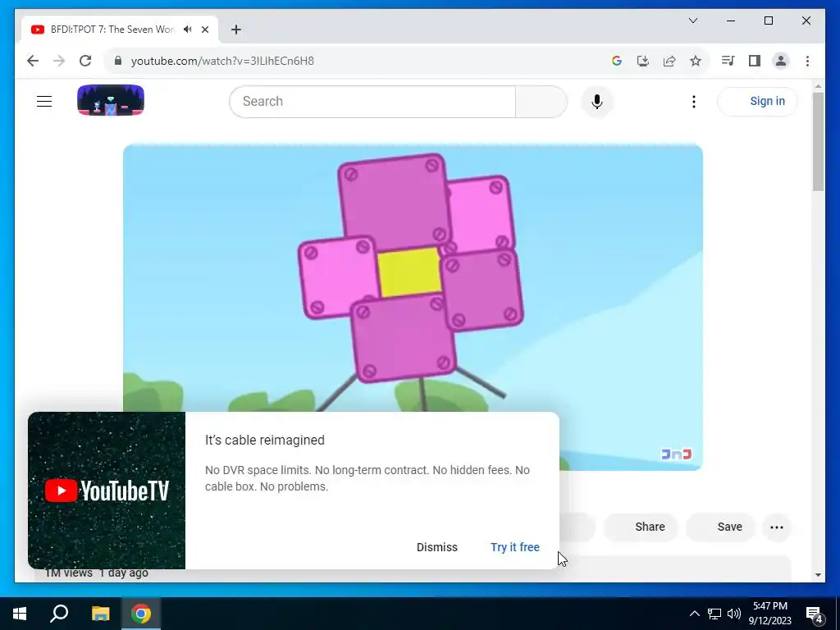View site information lock icon

pos(118,61)
